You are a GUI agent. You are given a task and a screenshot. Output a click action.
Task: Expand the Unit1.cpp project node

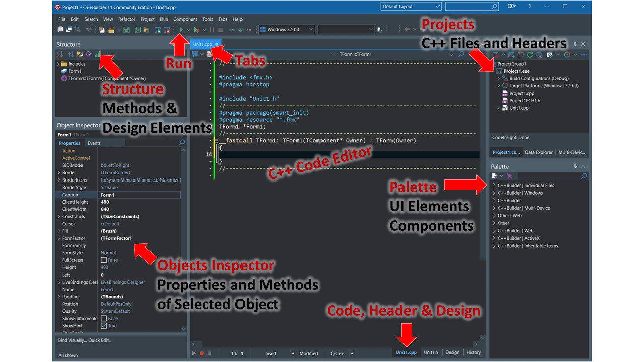499,108
